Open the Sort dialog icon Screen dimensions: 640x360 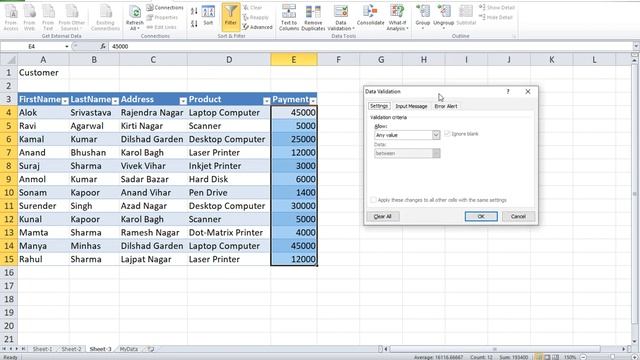coord(208,16)
